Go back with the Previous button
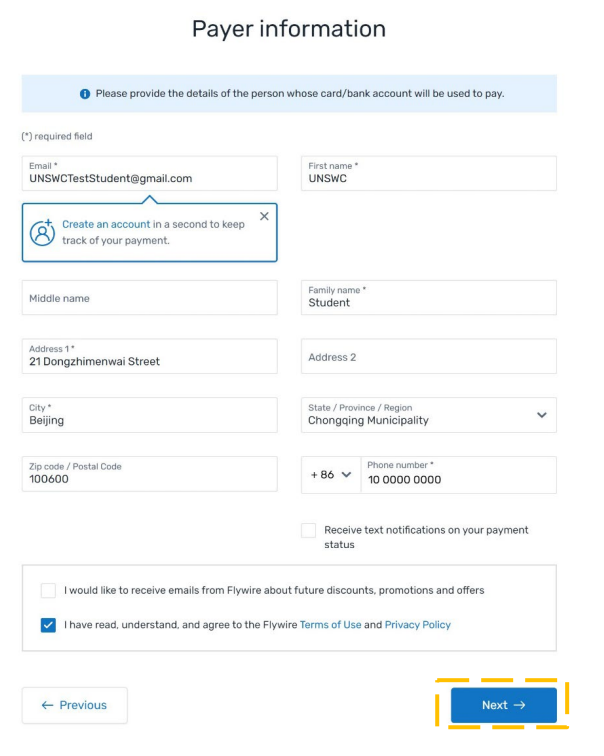Viewport: 604px width, 756px height. click(75, 705)
